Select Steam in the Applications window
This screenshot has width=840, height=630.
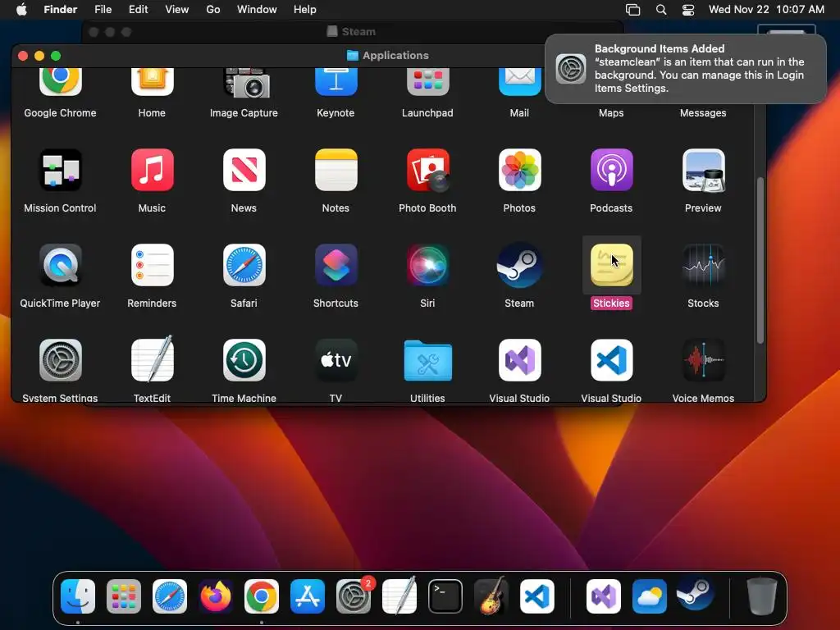[519, 265]
